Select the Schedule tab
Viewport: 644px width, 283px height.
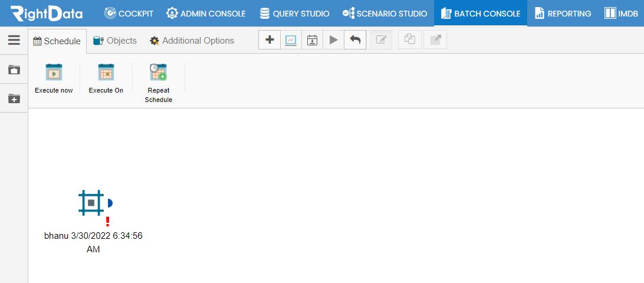[57, 41]
